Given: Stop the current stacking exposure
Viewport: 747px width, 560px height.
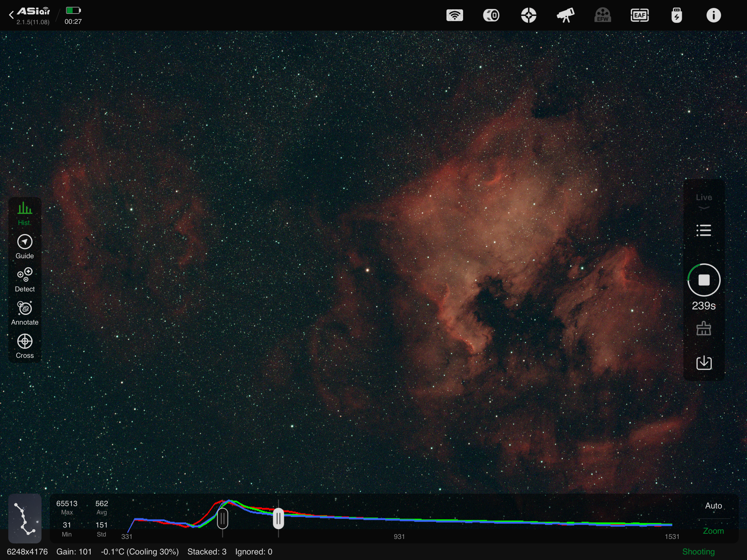Looking at the screenshot, I should (704, 280).
